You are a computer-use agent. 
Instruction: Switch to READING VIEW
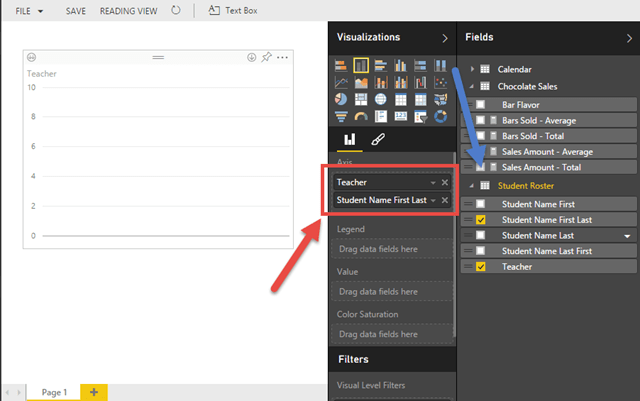click(x=128, y=10)
